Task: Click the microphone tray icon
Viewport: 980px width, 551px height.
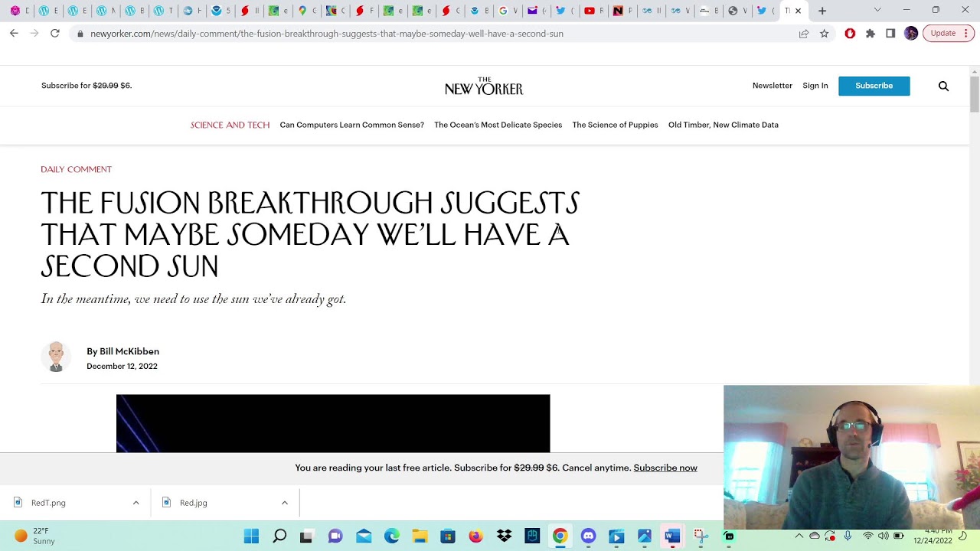Action: [x=848, y=536]
